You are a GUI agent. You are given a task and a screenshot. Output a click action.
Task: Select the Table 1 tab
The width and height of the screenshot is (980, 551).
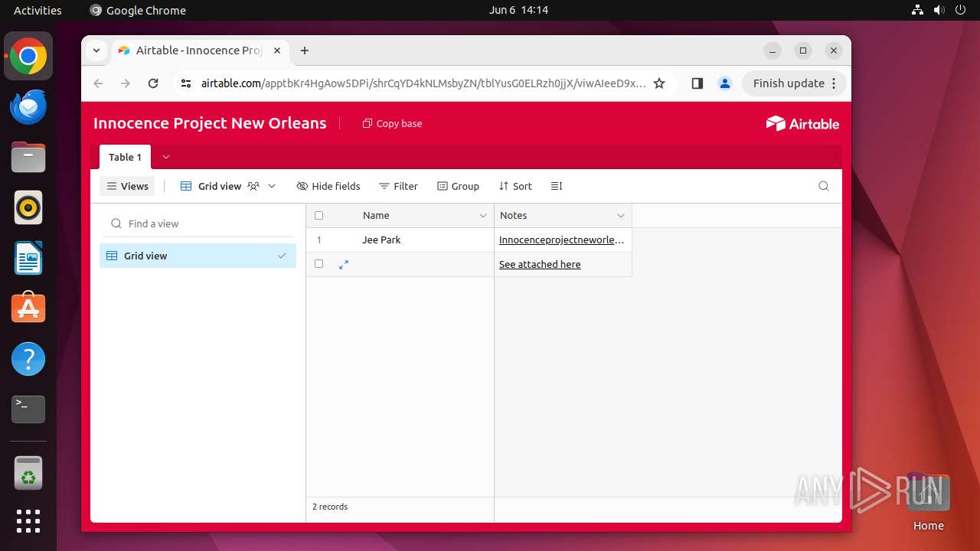[x=125, y=157]
